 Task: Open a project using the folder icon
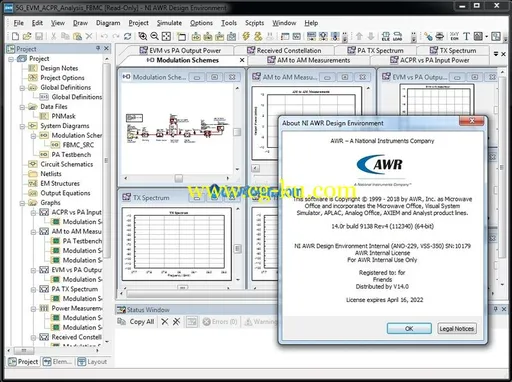27,36
